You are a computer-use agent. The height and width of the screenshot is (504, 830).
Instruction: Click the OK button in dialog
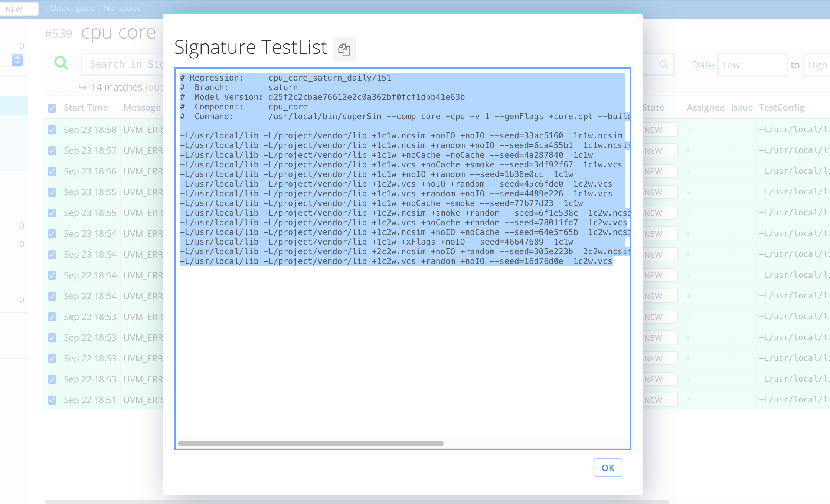[x=608, y=468]
